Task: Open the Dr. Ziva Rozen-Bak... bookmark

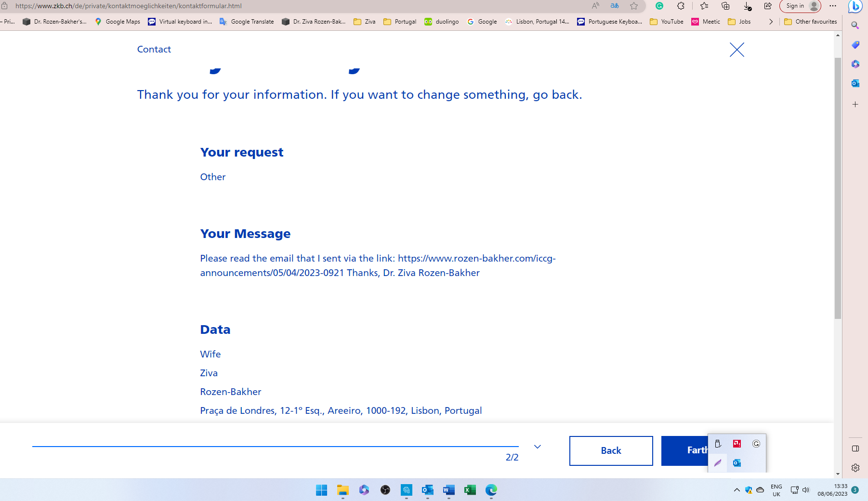Action: pyautogui.click(x=314, y=22)
